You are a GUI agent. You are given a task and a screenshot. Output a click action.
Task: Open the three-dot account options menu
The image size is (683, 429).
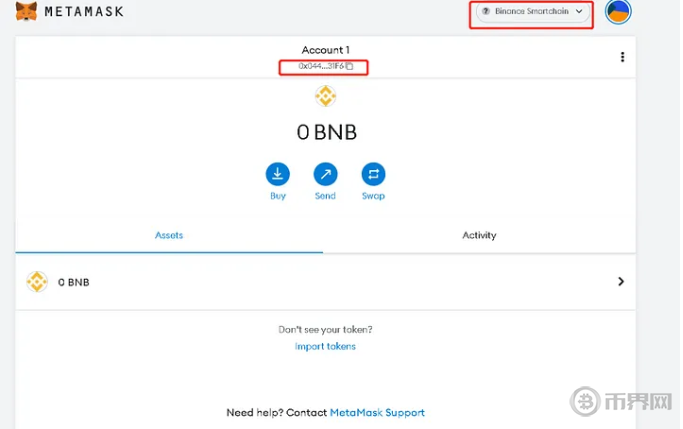[622, 57]
